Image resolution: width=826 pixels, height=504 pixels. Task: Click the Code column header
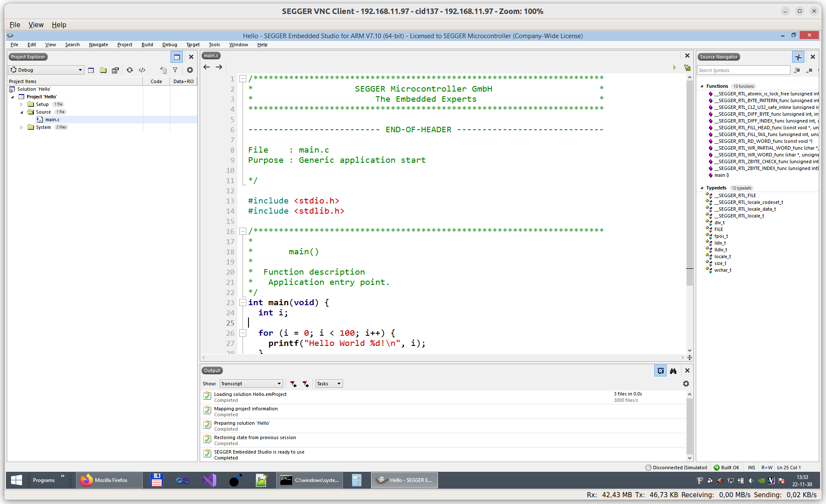pos(156,81)
